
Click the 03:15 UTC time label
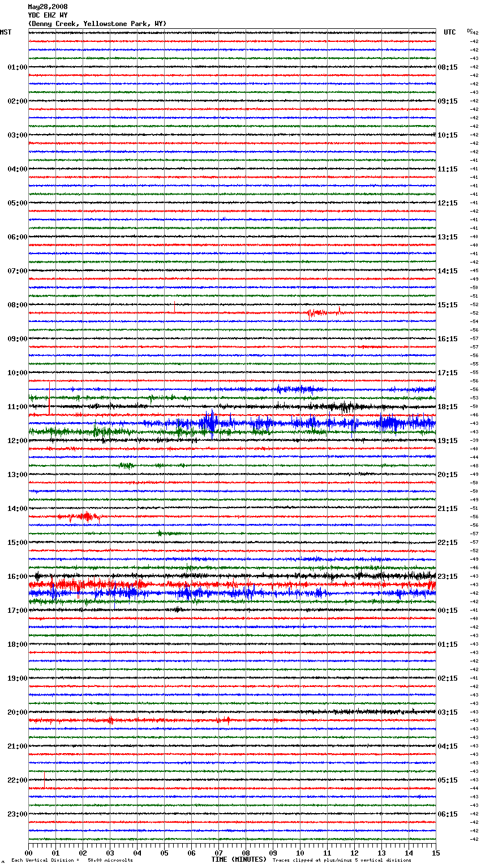tap(448, 712)
